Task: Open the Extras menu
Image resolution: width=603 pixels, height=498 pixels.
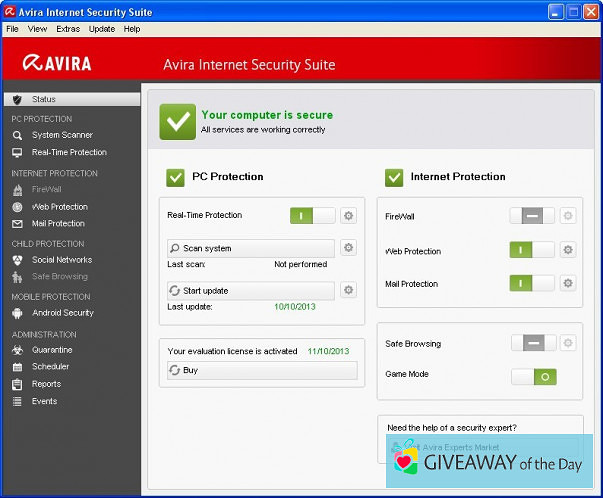Action: (x=68, y=29)
